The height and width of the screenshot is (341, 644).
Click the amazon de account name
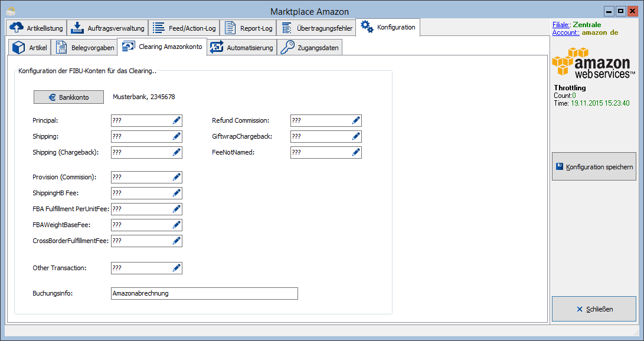coord(600,32)
